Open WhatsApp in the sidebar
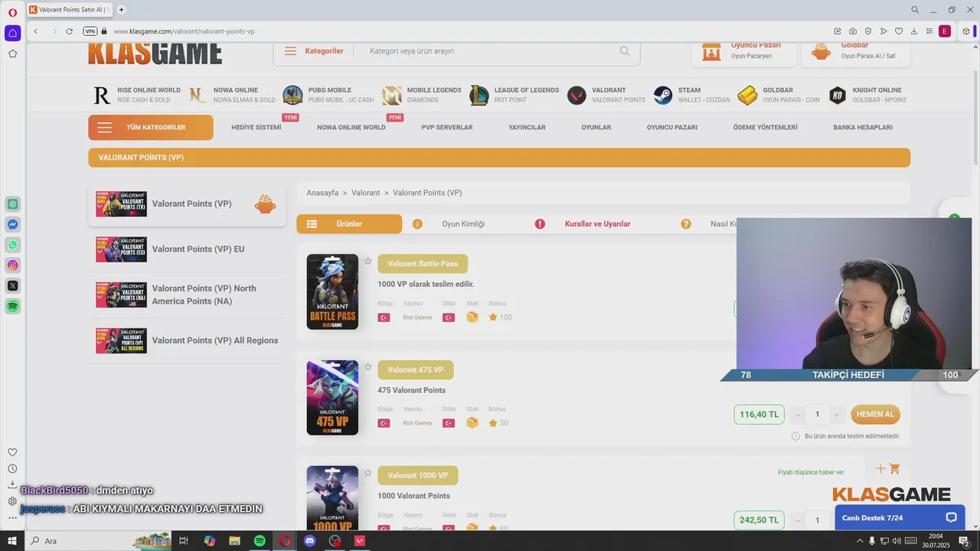Screen dimensions: 980x551 click(12, 245)
